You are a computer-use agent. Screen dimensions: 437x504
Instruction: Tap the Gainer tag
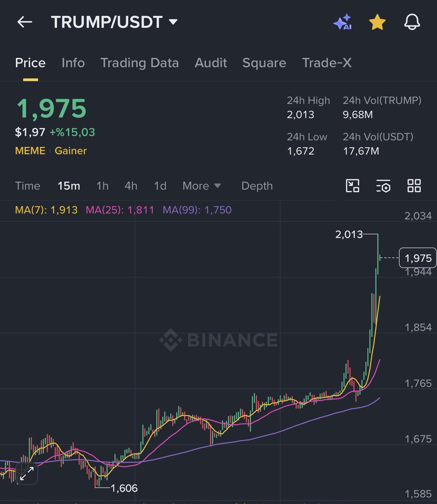click(71, 151)
